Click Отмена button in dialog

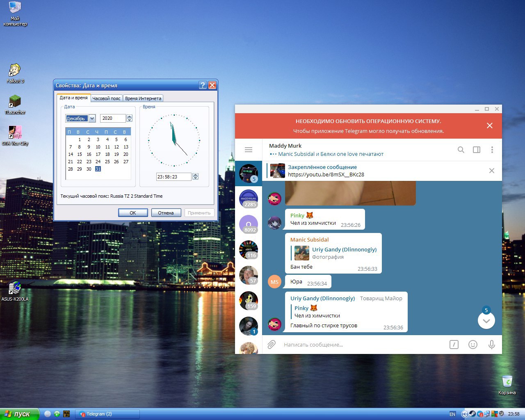click(166, 213)
